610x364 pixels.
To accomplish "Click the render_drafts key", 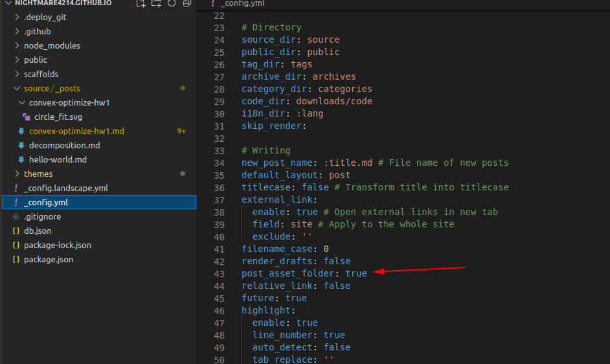I will tap(277, 261).
